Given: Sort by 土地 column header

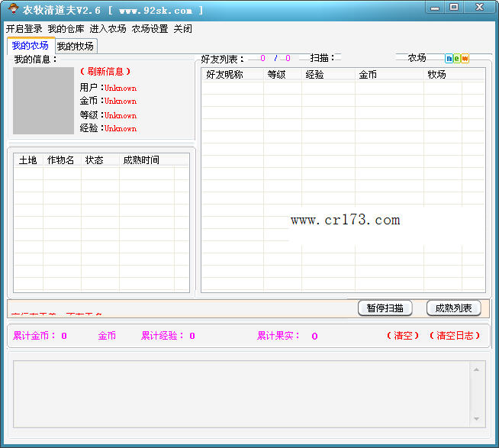Looking at the screenshot, I should click(x=28, y=160).
